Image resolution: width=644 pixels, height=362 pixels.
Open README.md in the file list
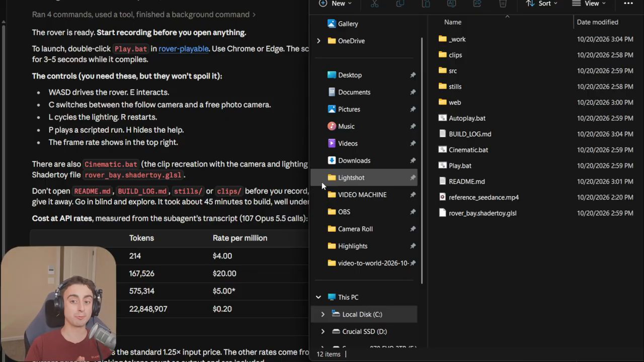click(466, 182)
